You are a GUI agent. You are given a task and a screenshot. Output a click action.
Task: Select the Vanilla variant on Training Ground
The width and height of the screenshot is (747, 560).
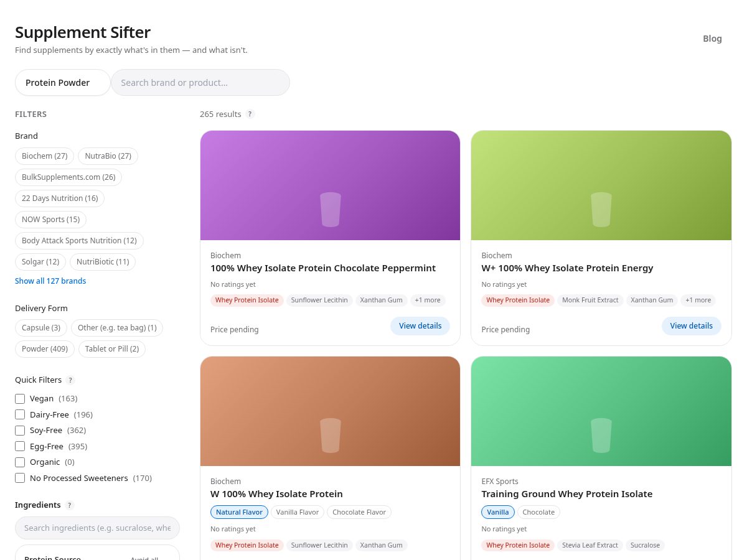[x=498, y=512]
